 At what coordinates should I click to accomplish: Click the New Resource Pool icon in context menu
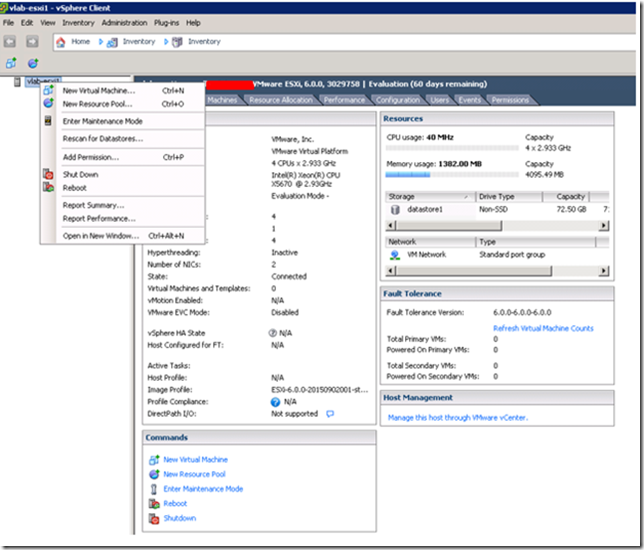pos(48,103)
